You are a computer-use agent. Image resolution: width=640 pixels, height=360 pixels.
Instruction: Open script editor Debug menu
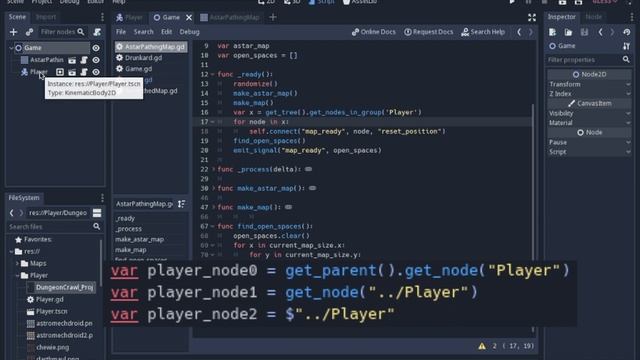pyautogui.click(x=189, y=32)
